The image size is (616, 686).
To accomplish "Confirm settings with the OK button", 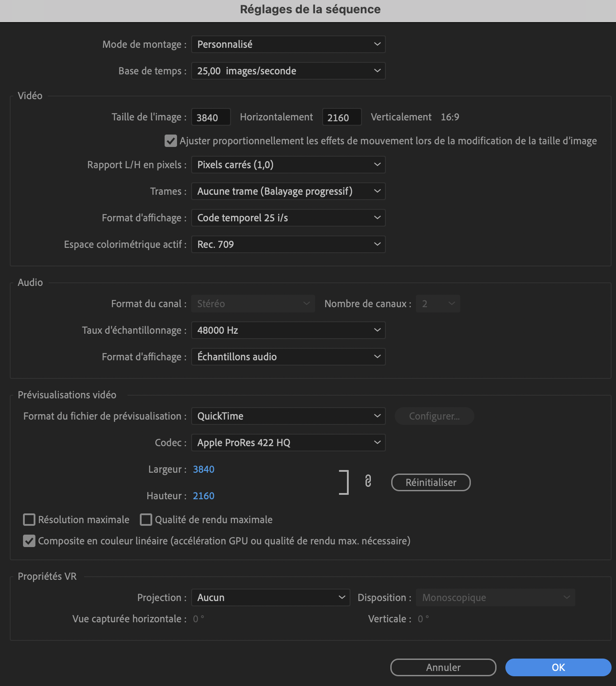I will point(558,667).
